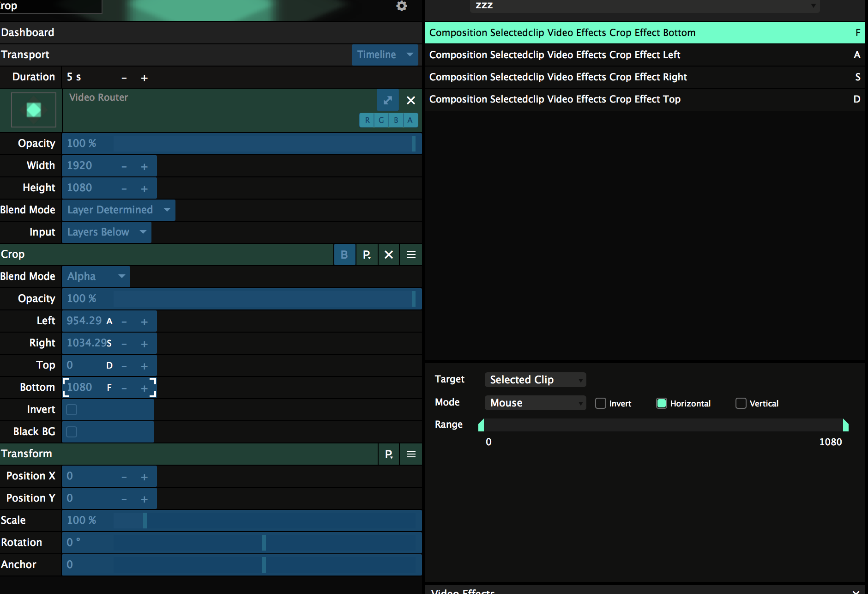
Task: Open the Timeline transport dropdown
Action: (x=385, y=55)
